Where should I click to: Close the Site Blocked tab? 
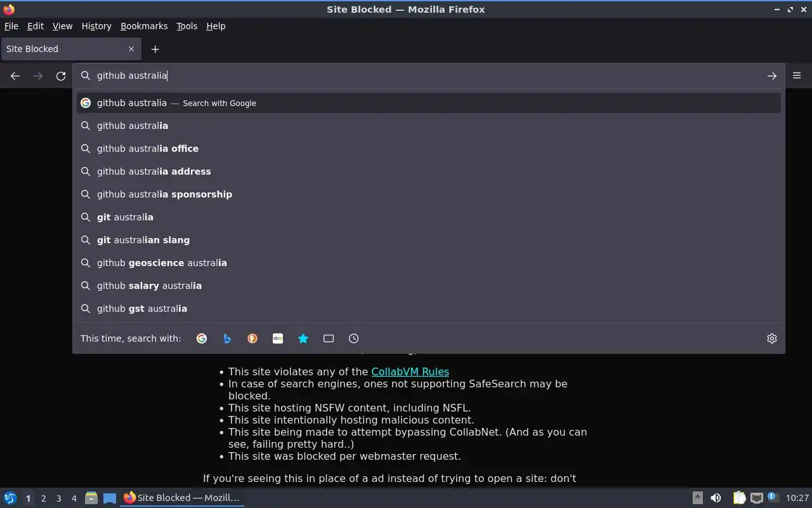tap(131, 49)
